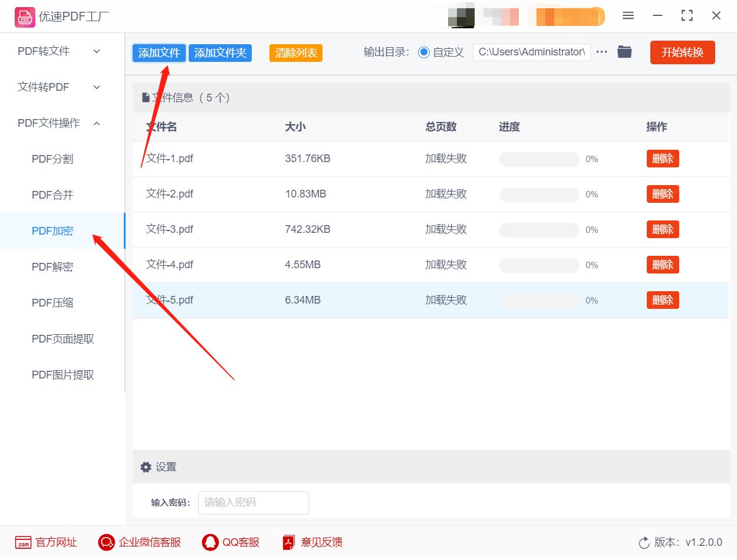
Task: Click the progress bar of 文件-3.pdf
Action: [539, 229]
